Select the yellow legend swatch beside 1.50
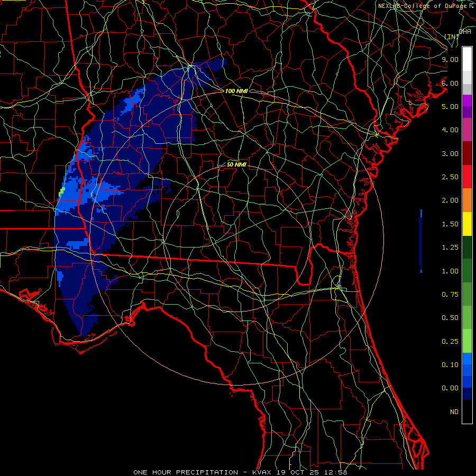 pos(467,224)
